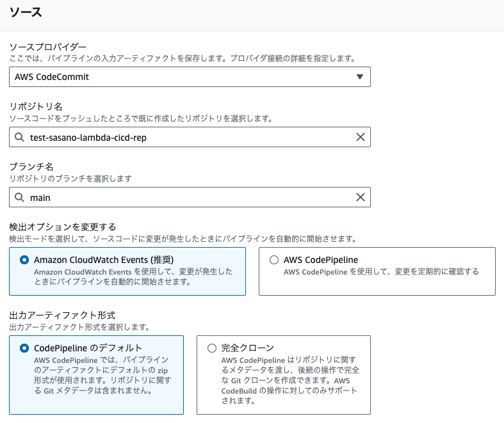
Task: Click the CodePipeline default zip format description
Action: (102, 375)
